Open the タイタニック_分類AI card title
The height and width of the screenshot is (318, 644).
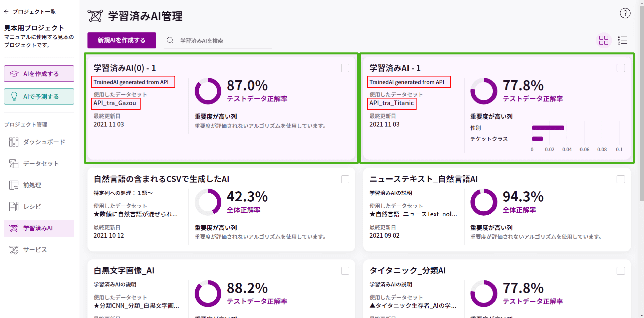point(407,270)
